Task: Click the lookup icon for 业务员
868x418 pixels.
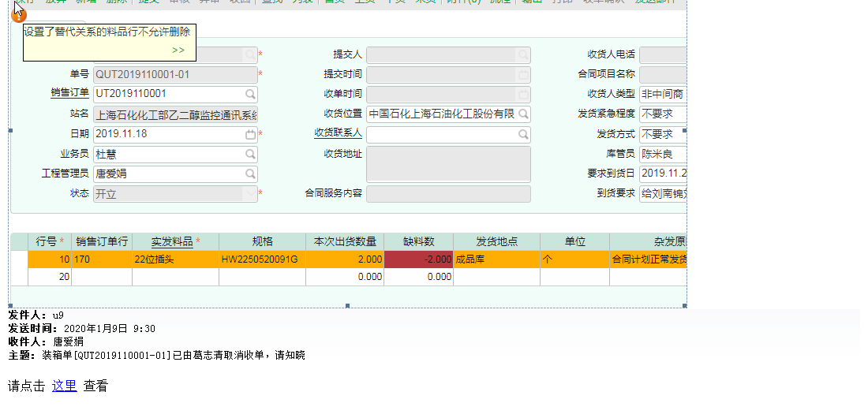Action: [x=250, y=154]
